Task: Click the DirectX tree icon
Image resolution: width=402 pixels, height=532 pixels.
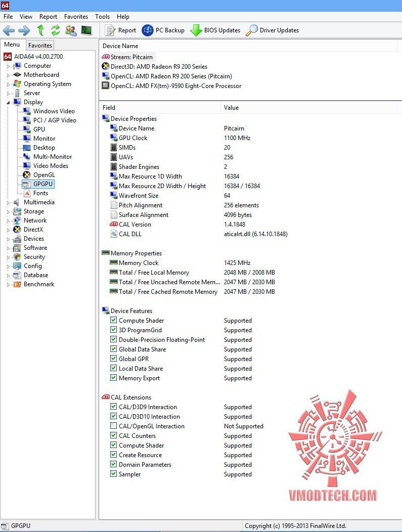Action: pyautogui.click(x=17, y=230)
